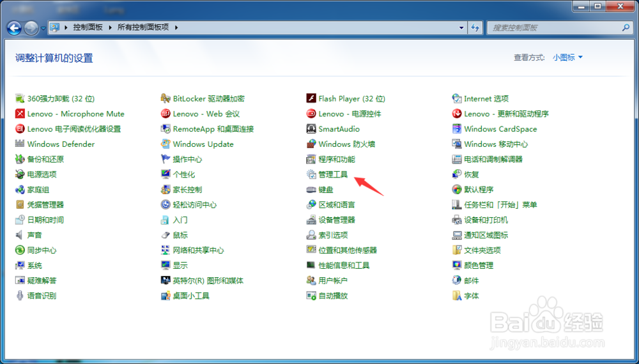Open the 颜色管理 link
This screenshot has width=639, height=364.
[x=479, y=266]
